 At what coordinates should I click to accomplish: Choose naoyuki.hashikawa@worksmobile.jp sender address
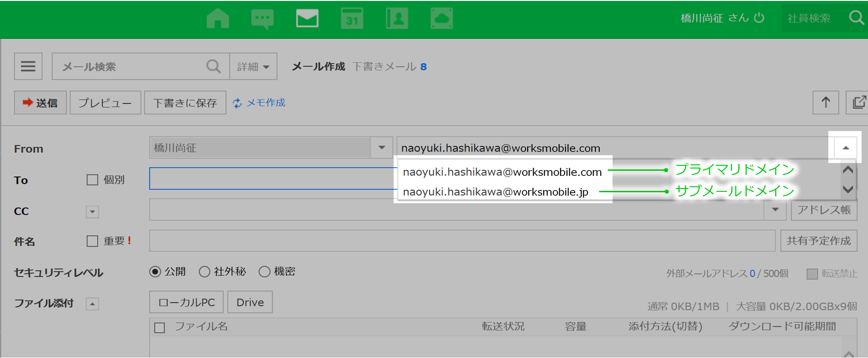(x=495, y=192)
